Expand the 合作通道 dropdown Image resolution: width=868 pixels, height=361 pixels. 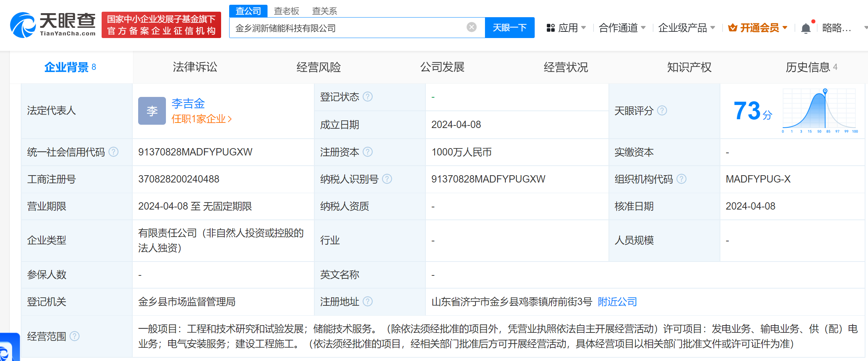622,28
